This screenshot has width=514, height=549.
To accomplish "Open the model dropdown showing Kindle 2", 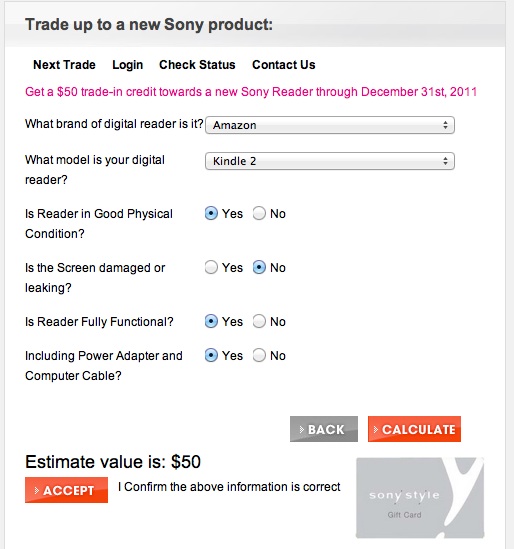I will [x=329, y=161].
